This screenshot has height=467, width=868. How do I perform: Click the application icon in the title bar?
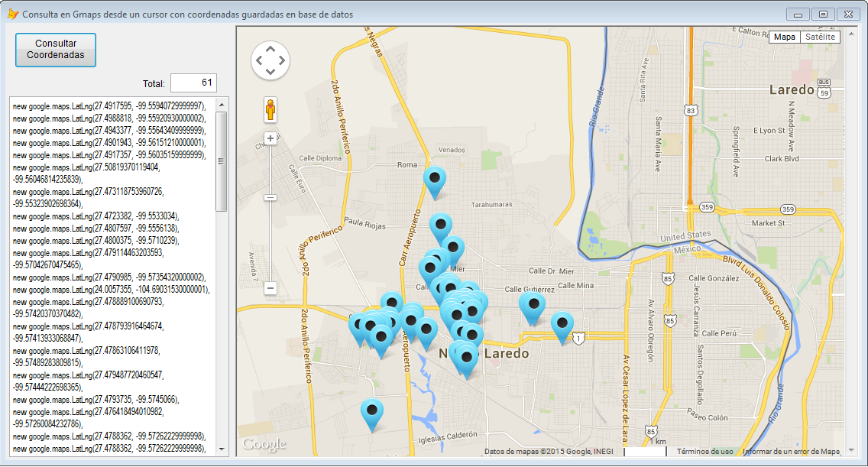point(13,15)
